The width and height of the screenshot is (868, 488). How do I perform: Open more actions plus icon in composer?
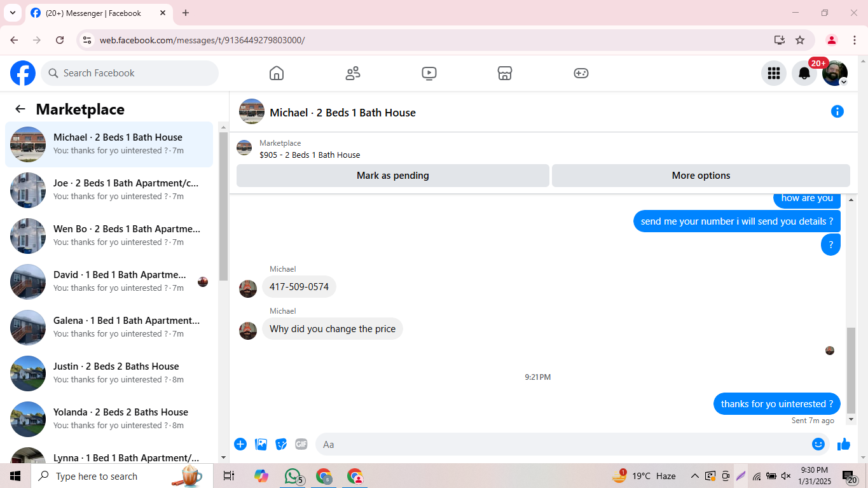coord(240,444)
